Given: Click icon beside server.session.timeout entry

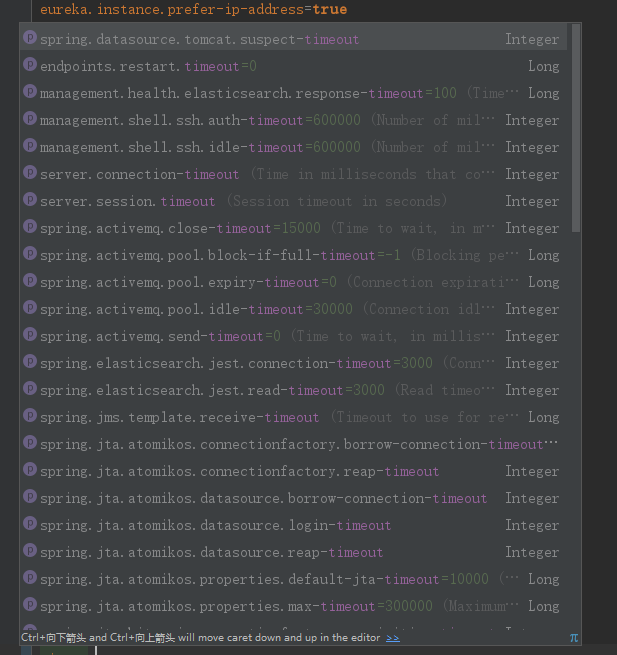Looking at the screenshot, I should click(30, 201).
